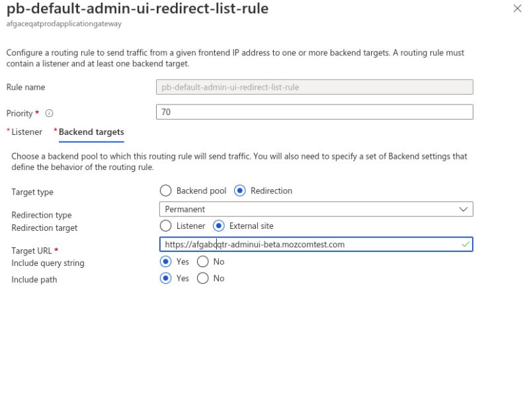Switch to the Listener tab
This screenshot has width=529, height=420.
tap(25, 132)
